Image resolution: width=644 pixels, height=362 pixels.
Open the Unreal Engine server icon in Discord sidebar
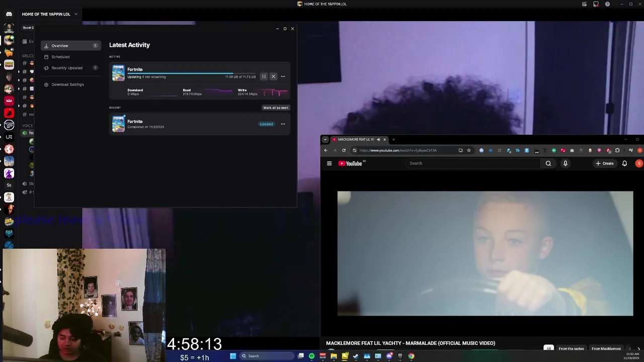(x=9, y=137)
